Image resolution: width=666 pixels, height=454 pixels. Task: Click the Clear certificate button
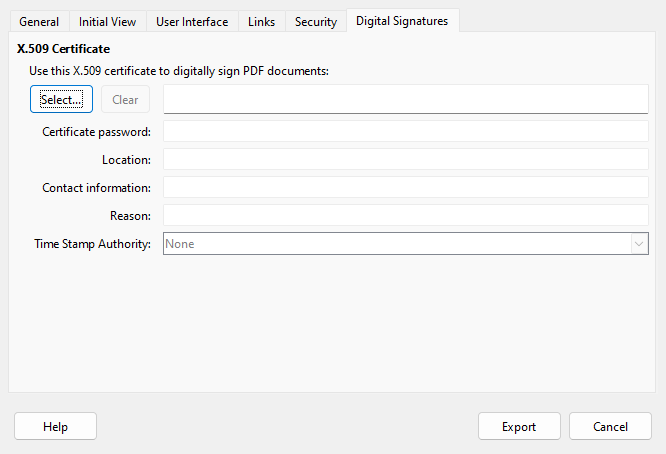pyautogui.click(x=125, y=99)
